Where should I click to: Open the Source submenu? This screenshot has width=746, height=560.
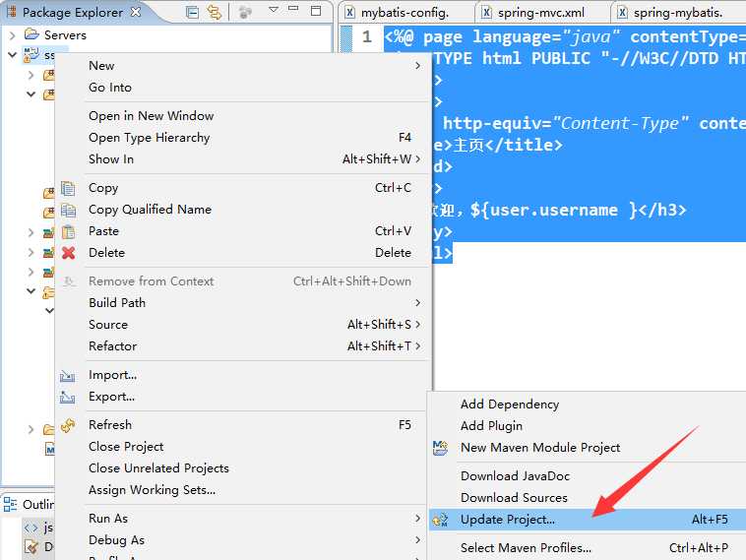pyautogui.click(x=243, y=325)
